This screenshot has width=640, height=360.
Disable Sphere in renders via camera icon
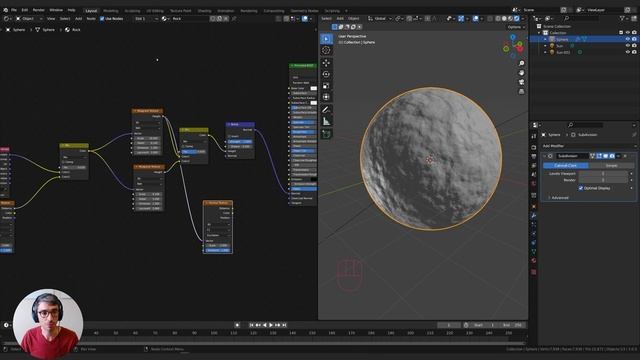634,39
